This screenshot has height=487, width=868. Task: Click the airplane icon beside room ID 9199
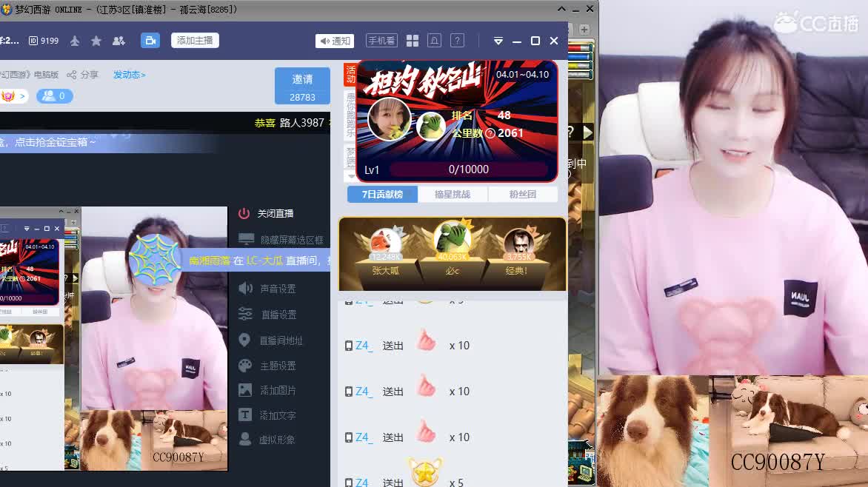[x=75, y=41]
